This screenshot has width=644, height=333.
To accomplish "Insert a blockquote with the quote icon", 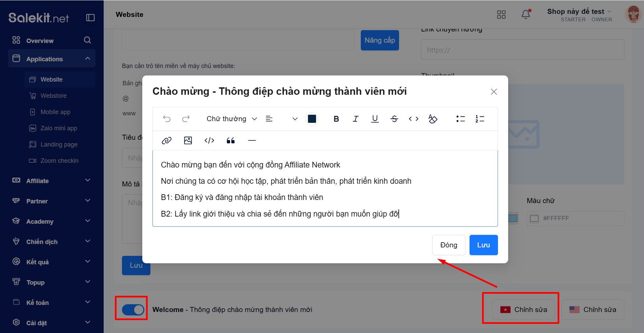I will click(231, 140).
